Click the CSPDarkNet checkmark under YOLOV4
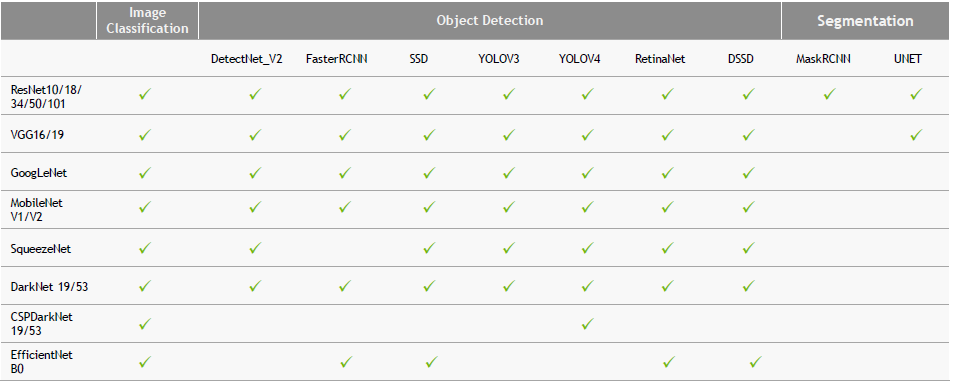954x386 pixels. pos(587,324)
